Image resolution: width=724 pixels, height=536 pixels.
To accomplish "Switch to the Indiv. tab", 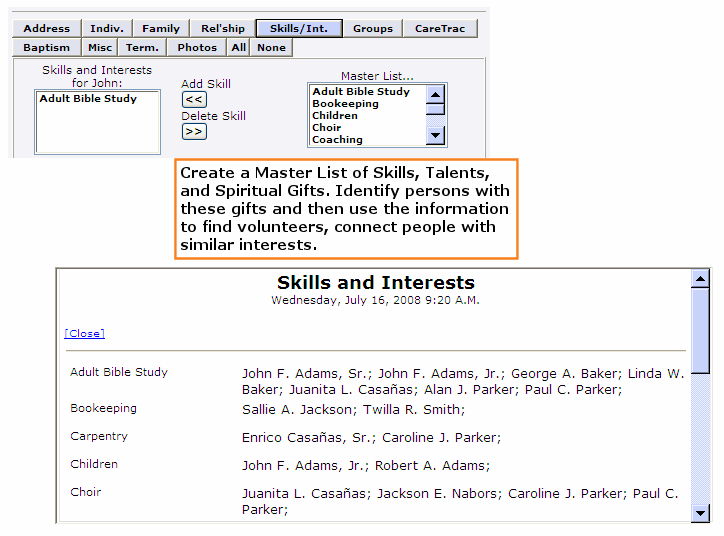I will (106, 28).
